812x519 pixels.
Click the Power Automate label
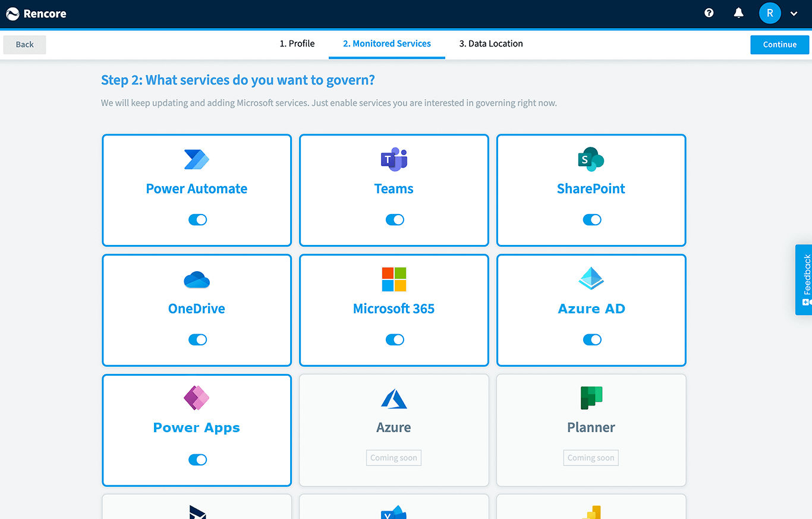click(x=197, y=188)
